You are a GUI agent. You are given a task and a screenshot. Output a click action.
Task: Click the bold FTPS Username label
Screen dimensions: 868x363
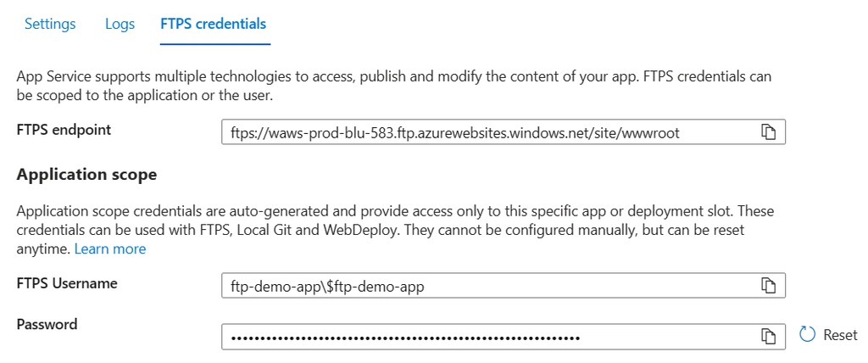tap(67, 283)
